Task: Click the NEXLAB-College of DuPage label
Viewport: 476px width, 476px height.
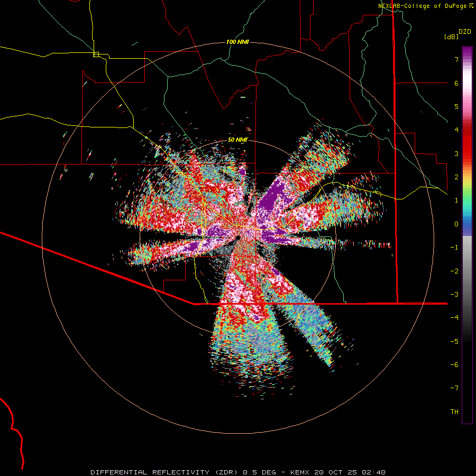Action: 422,6
